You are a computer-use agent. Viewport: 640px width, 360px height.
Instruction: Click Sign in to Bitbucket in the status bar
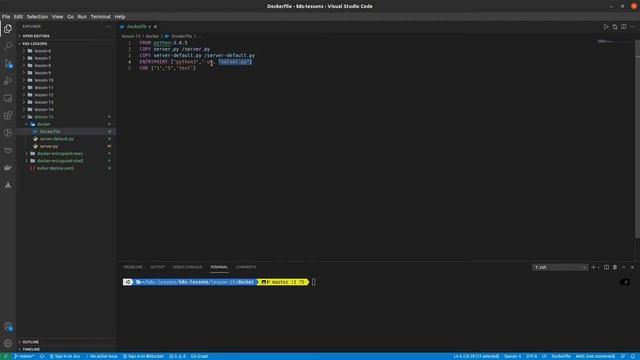point(143,356)
